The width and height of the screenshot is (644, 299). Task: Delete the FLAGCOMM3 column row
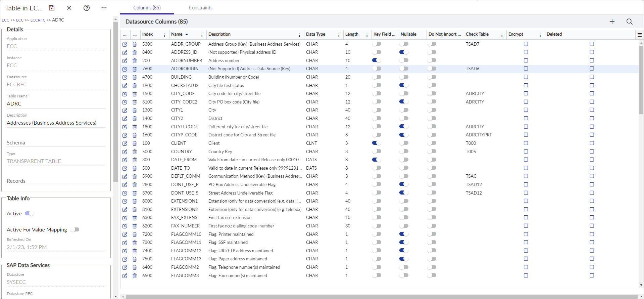pos(135,276)
